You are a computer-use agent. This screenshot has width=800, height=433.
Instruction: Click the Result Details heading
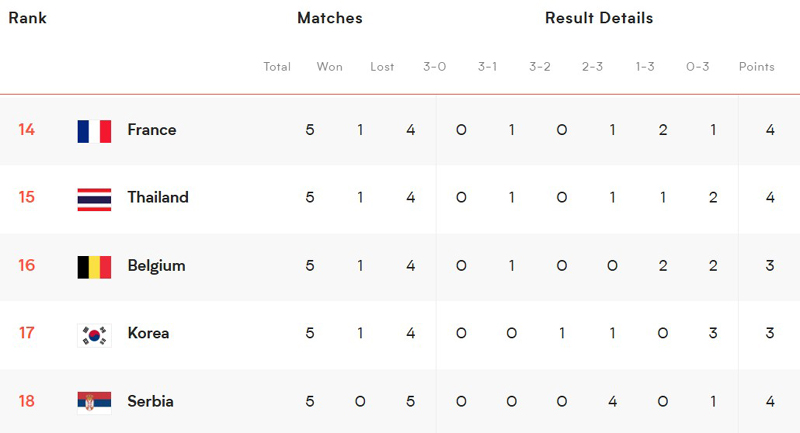pyautogui.click(x=598, y=18)
